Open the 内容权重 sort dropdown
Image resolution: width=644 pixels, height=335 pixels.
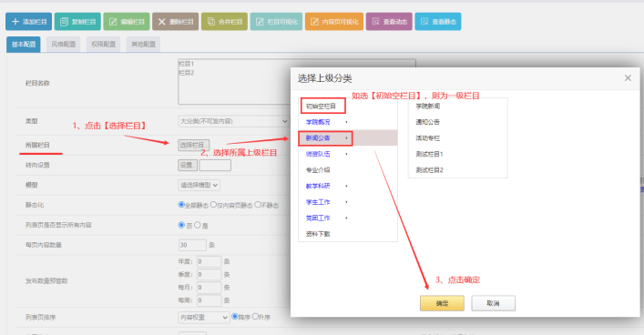204,318
